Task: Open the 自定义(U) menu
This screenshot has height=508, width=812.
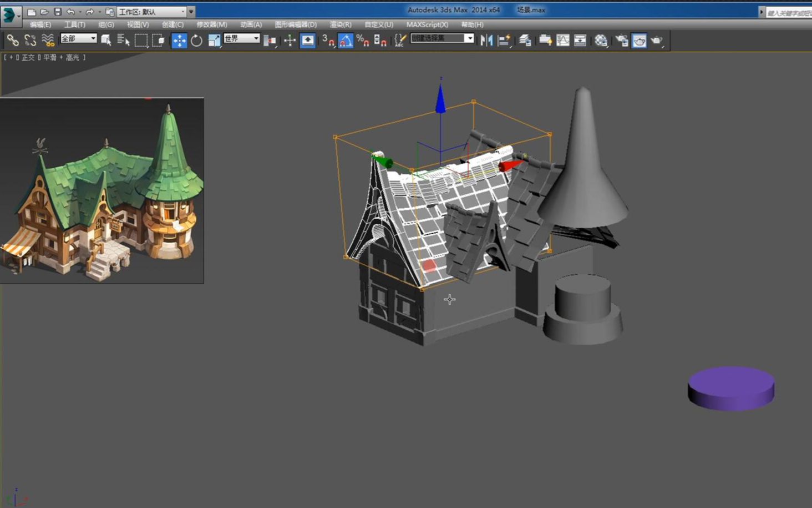Action: [379, 24]
